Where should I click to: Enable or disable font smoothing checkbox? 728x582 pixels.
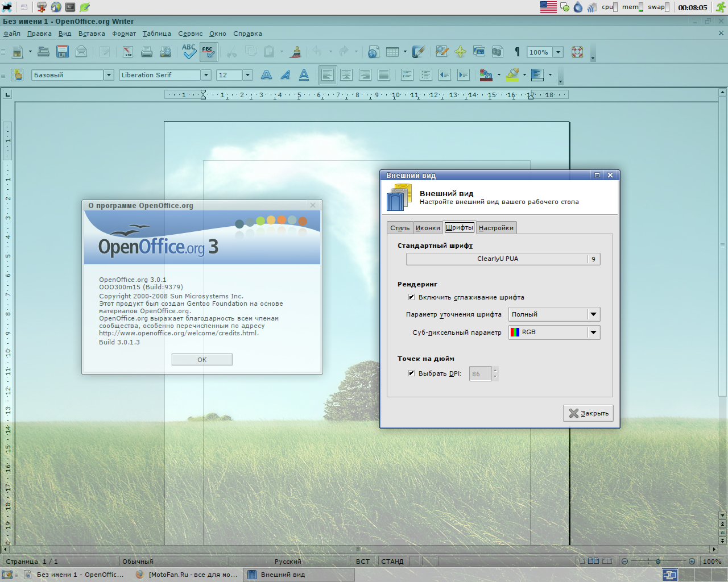pyautogui.click(x=411, y=297)
